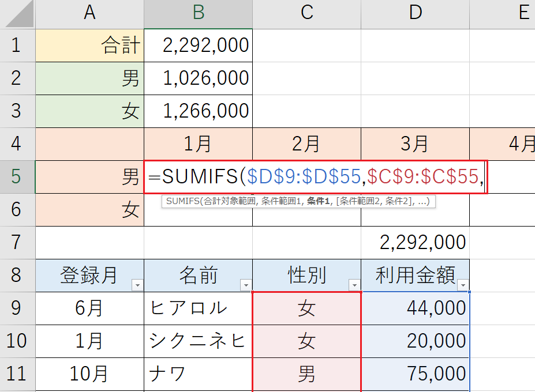Click [条件範囲2, 条件2] in the tooltip
This screenshot has width=535, height=392.
tap(375, 201)
